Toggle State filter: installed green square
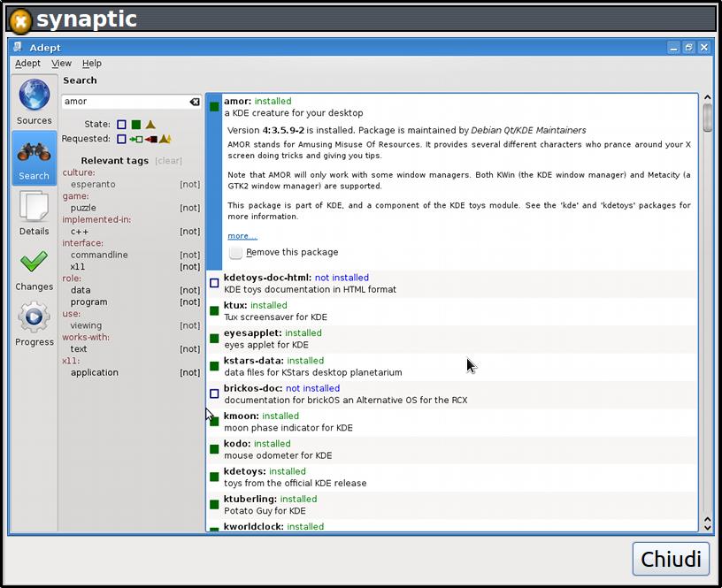This screenshot has height=588, width=722. tap(136, 124)
